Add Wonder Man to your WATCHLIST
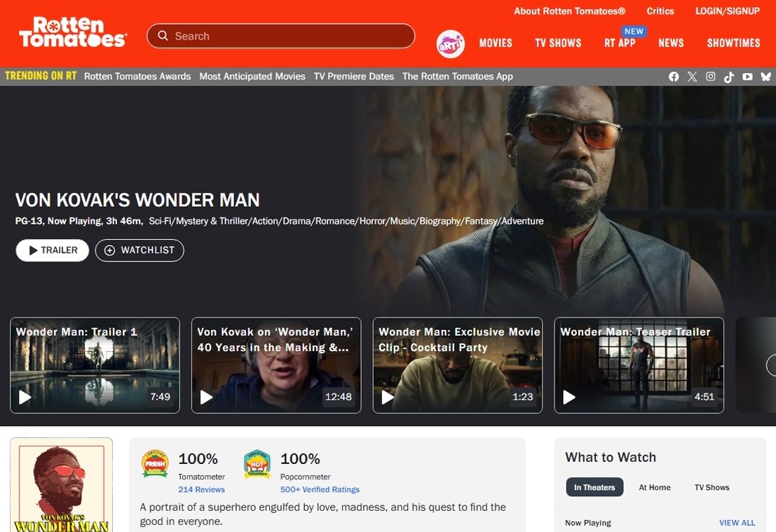Screen dimensions: 776x532 tap(139, 250)
